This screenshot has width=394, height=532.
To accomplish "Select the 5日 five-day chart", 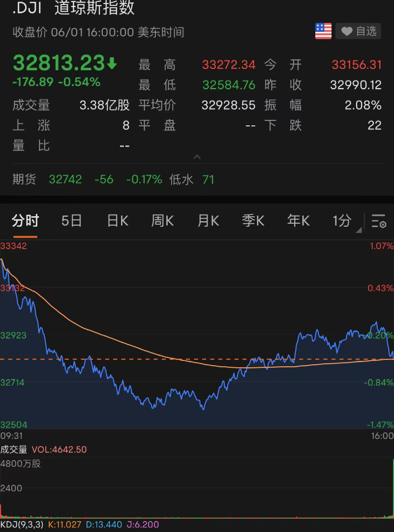I will click(x=71, y=221).
